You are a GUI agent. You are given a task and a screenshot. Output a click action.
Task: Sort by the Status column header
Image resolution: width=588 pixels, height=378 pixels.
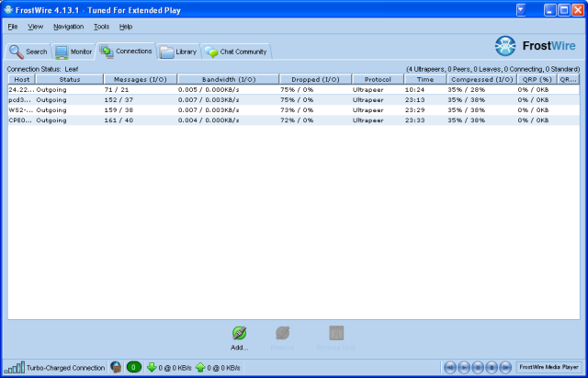pos(70,80)
